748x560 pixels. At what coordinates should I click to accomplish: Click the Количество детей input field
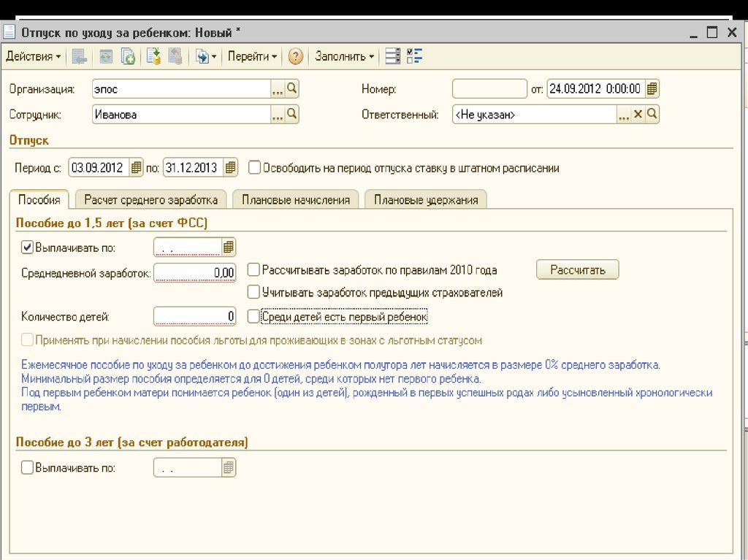(195, 316)
